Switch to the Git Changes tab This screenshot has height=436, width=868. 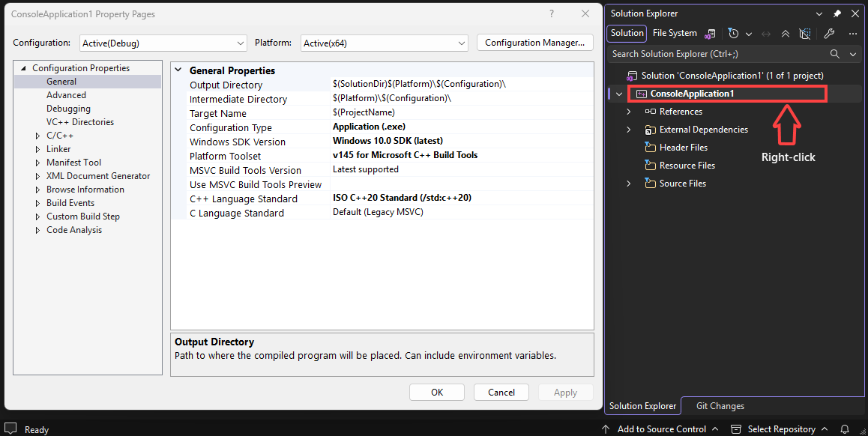[x=720, y=405]
